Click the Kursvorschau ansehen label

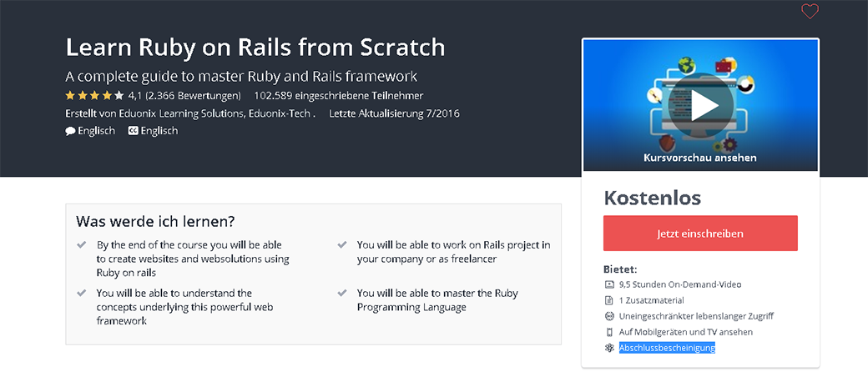coord(700,157)
